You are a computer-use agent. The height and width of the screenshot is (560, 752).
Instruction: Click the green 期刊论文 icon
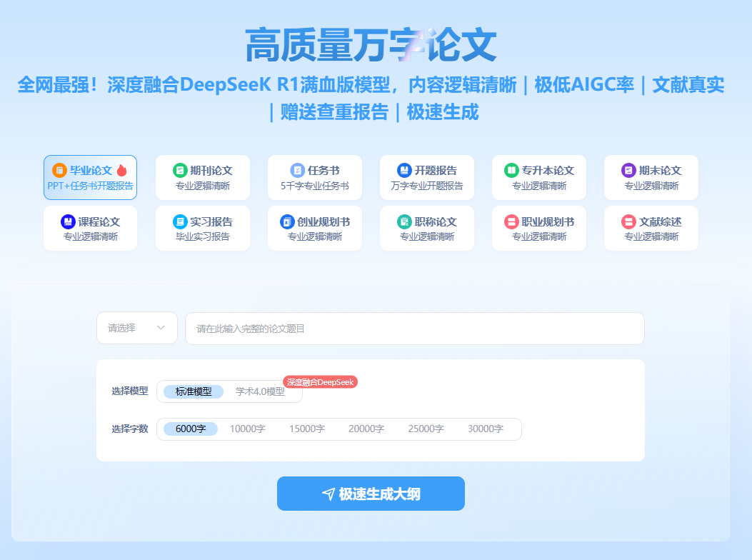click(180, 171)
